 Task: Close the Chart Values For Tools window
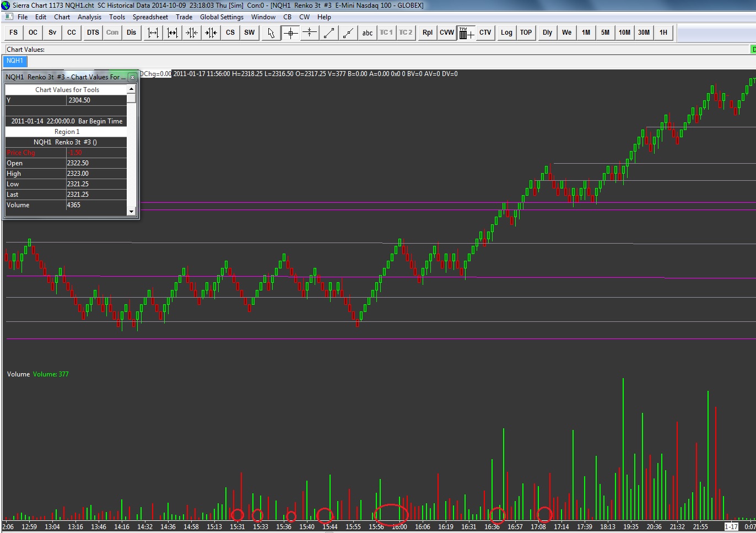(132, 77)
